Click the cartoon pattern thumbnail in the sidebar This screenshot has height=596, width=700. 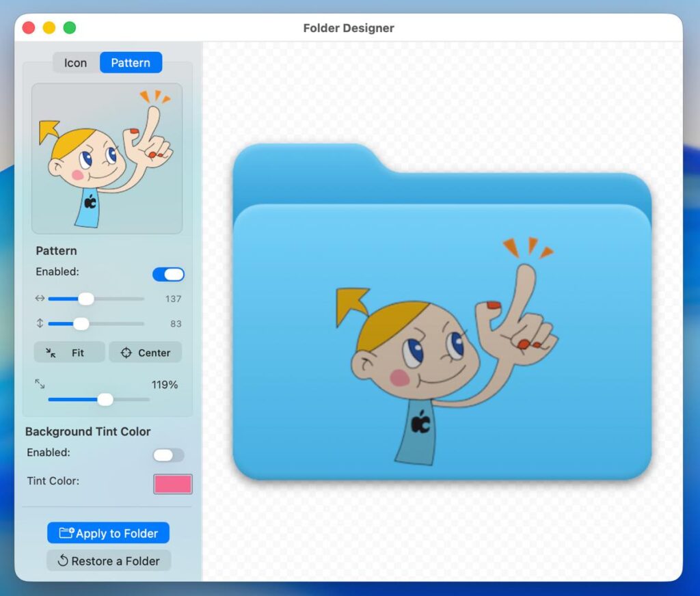click(x=107, y=159)
